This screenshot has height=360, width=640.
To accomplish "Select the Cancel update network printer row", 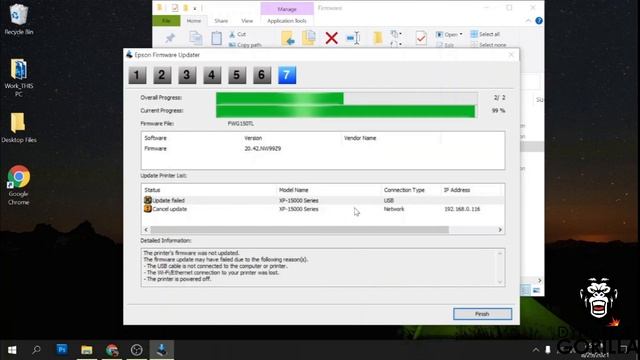I will click(x=323, y=209).
